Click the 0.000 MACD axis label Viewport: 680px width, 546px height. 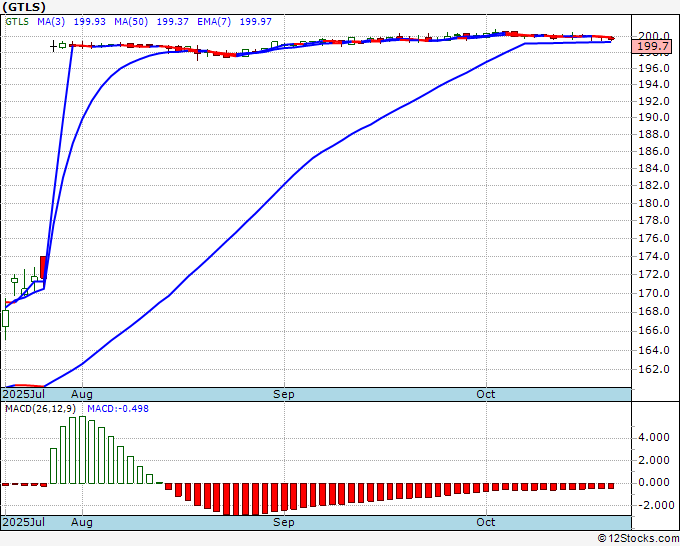(654, 482)
